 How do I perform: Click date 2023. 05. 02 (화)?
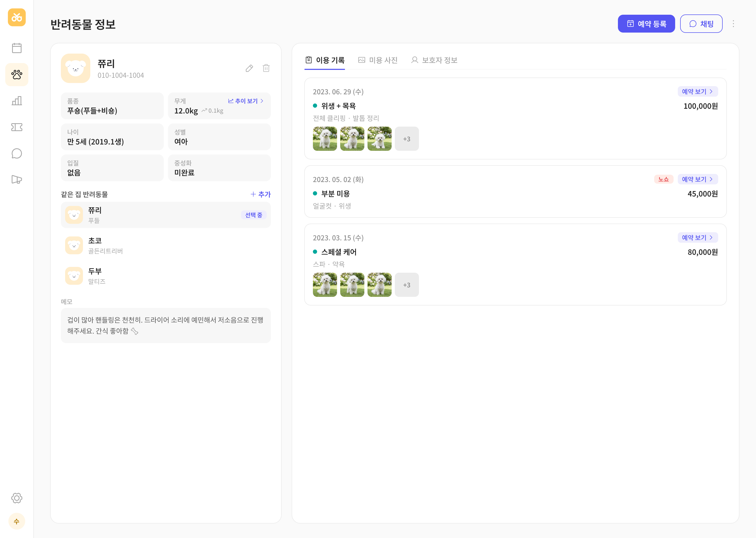click(x=338, y=180)
